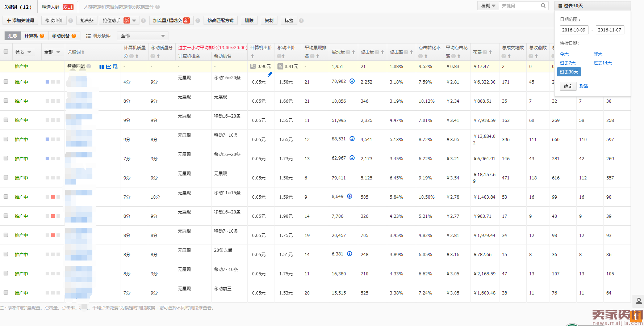Image resolution: width=644 pixels, height=326 pixels.
Task: Click the search magnifier icon
Action: click(x=543, y=6)
